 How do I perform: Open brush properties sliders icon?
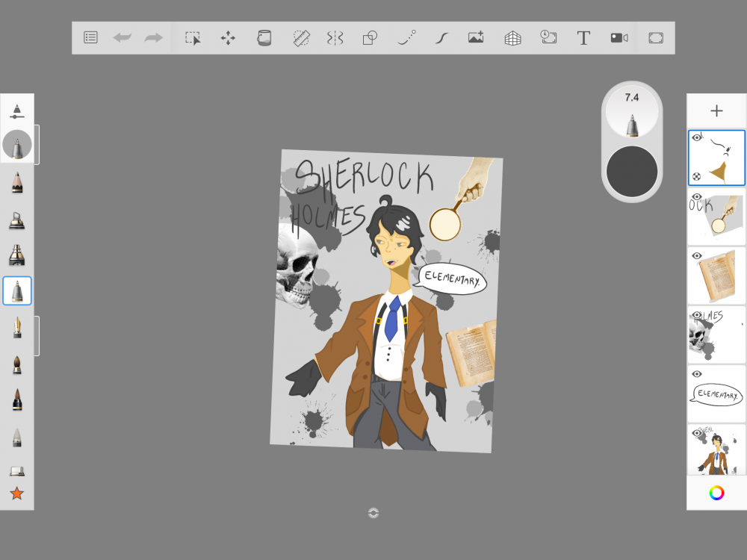[17, 111]
